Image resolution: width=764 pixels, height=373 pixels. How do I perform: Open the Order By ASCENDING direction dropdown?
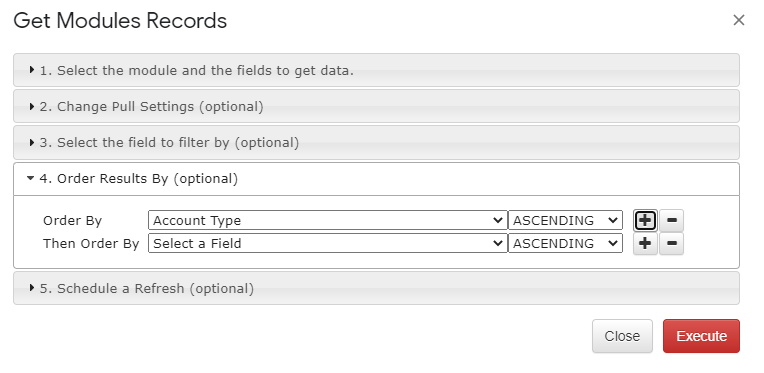(x=565, y=221)
